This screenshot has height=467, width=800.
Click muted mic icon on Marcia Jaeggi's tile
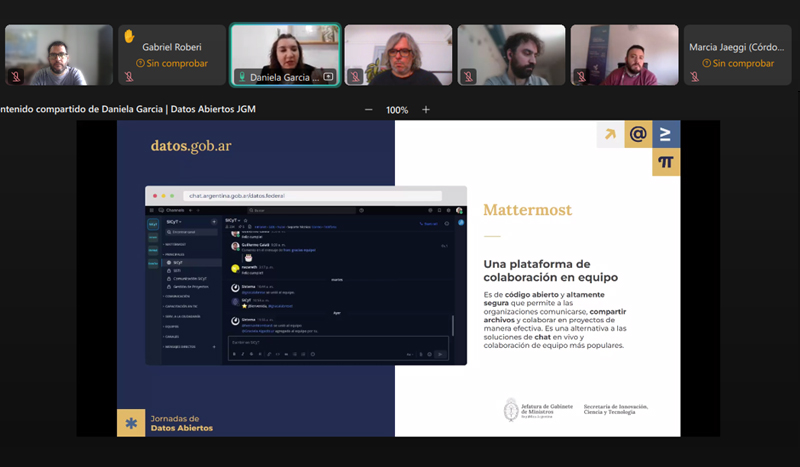point(694,77)
